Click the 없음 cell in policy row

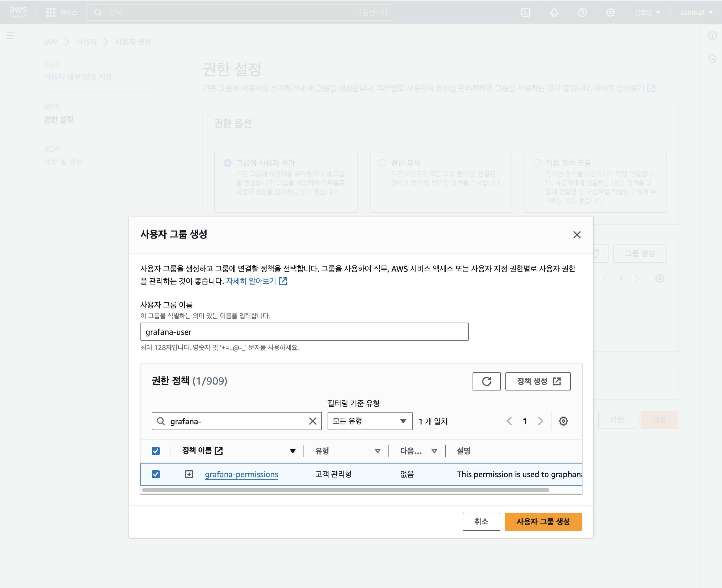click(407, 474)
